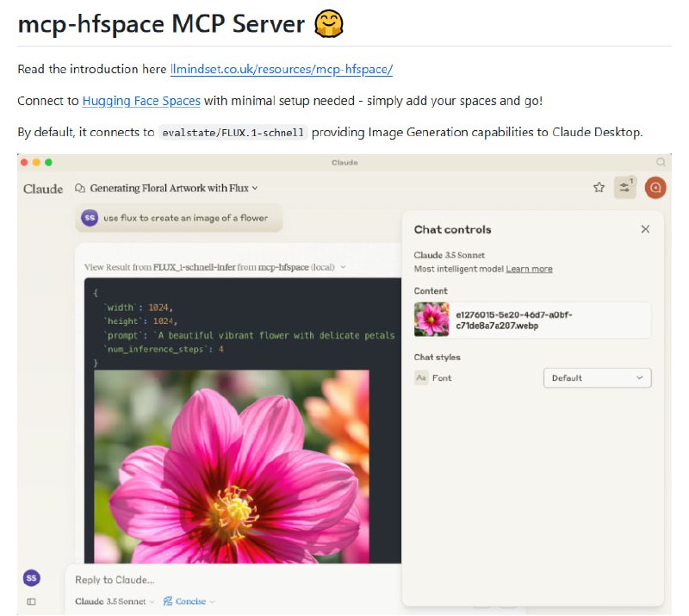
Task: Click the orange Claude account avatar
Action: 655,188
